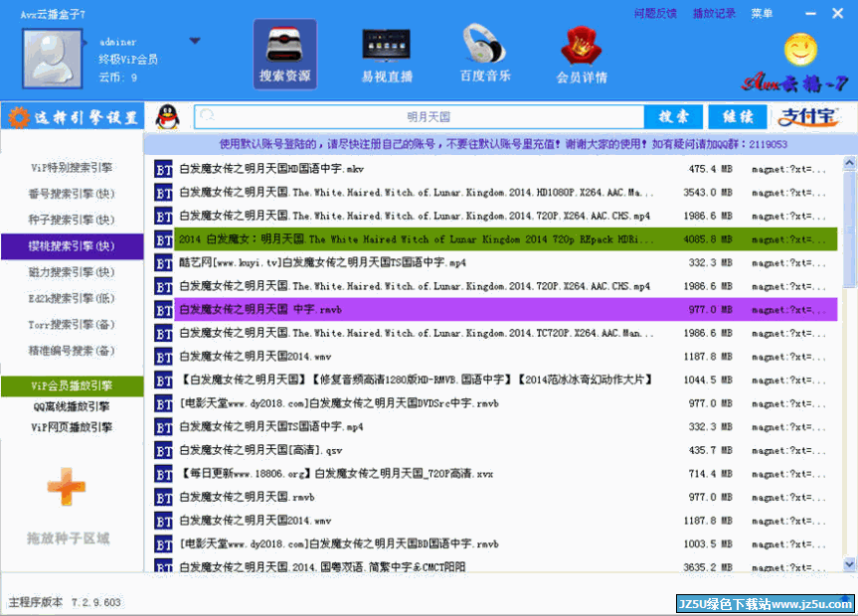
Task: Focus the search field containing 明月天国
Action: point(420,117)
